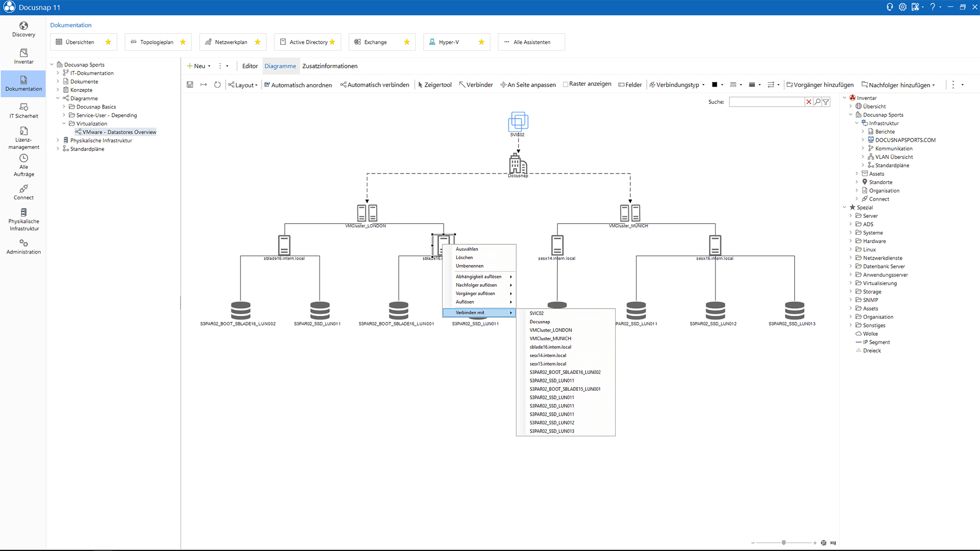
Task: Click the Felder toolbar button
Action: (x=630, y=85)
